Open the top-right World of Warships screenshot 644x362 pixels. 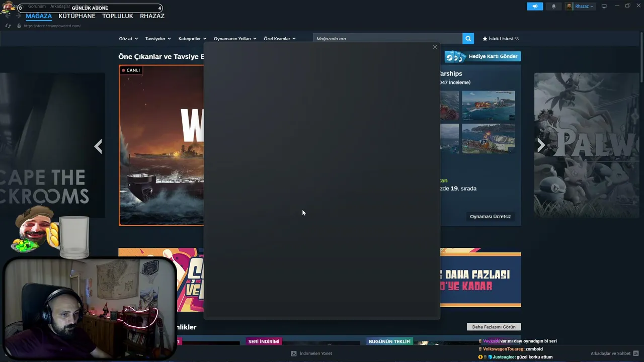coord(488,106)
